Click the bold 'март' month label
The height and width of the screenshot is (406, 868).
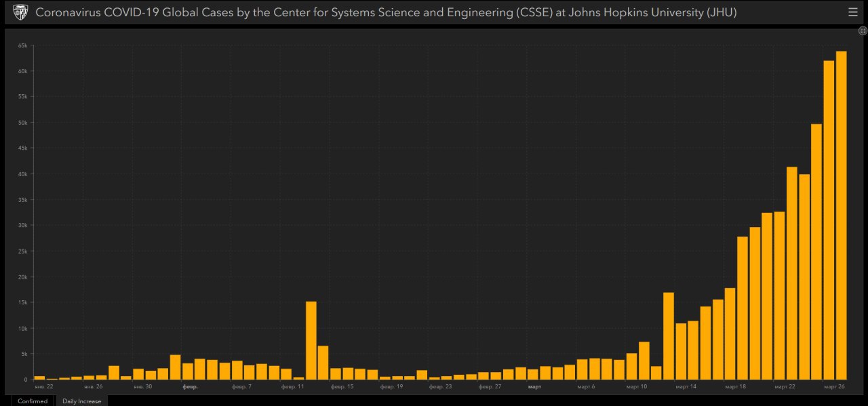pyautogui.click(x=534, y=386)
